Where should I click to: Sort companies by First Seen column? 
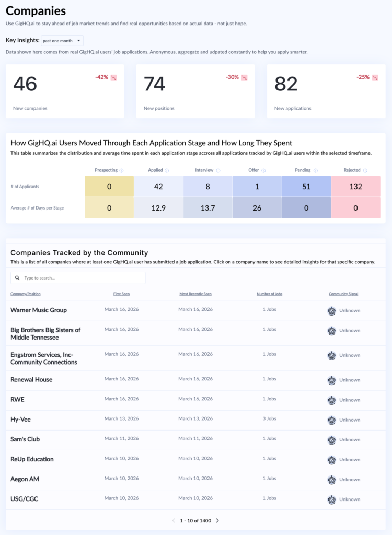pyautogui.click(x=121, y=293)
